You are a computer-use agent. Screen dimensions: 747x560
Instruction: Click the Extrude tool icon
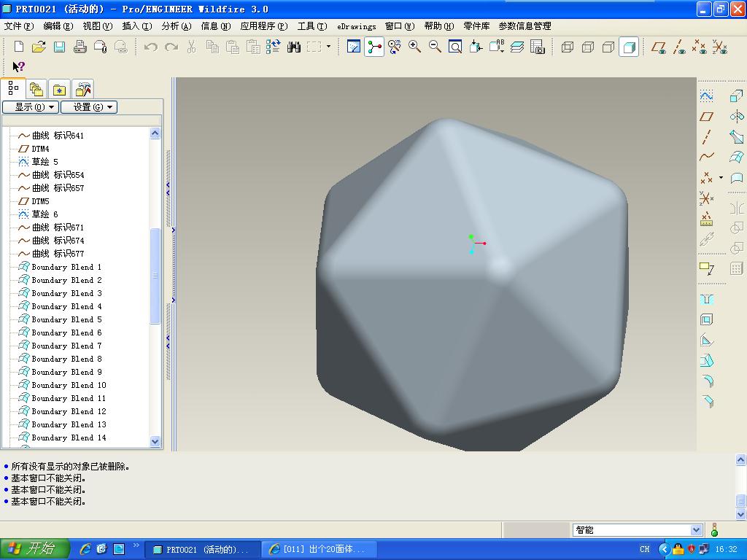coord(737,96)
